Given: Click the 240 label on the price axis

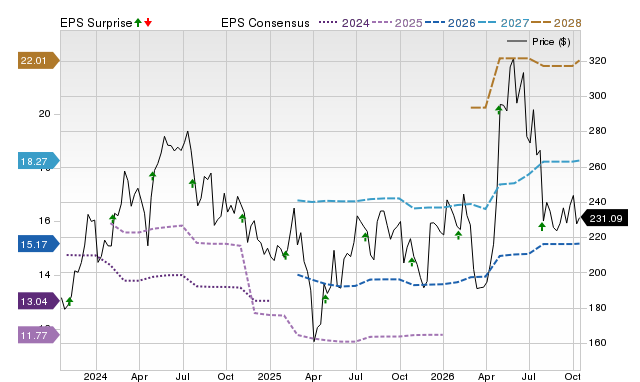Looking at the screenshot, I should point(597,202).
